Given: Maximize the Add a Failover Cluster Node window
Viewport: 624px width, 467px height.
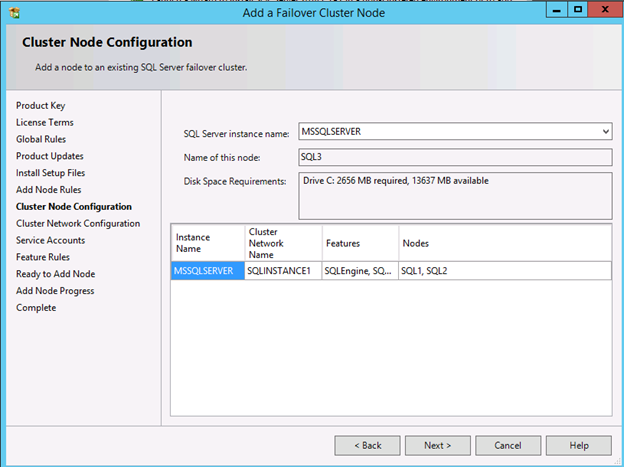Looking at the screenshot, I should tap(577, 10).
